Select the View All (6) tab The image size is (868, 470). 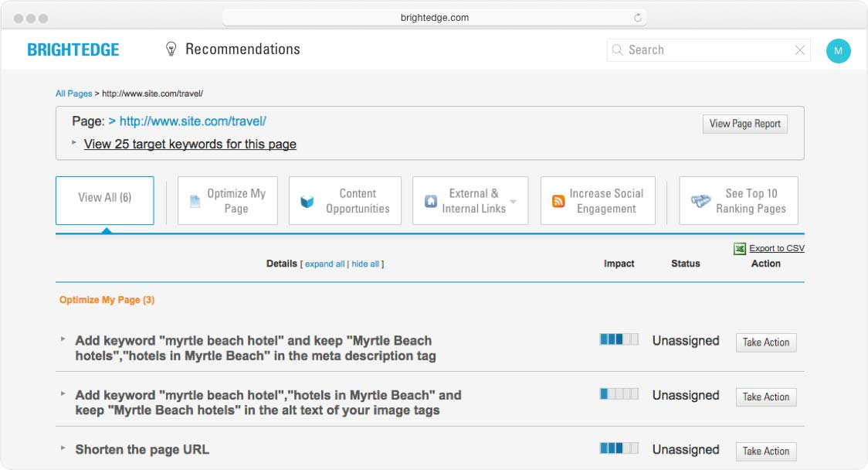(x=105, y=198)
